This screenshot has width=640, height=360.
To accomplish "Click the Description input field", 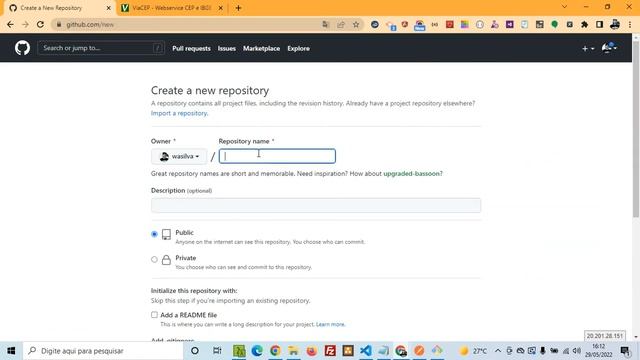I will 316,205.
